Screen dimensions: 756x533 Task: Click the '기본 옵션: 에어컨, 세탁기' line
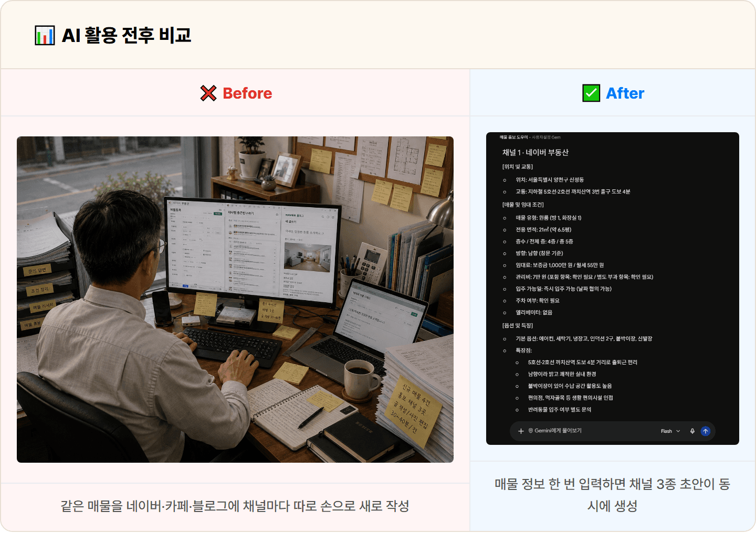point(583,339)
